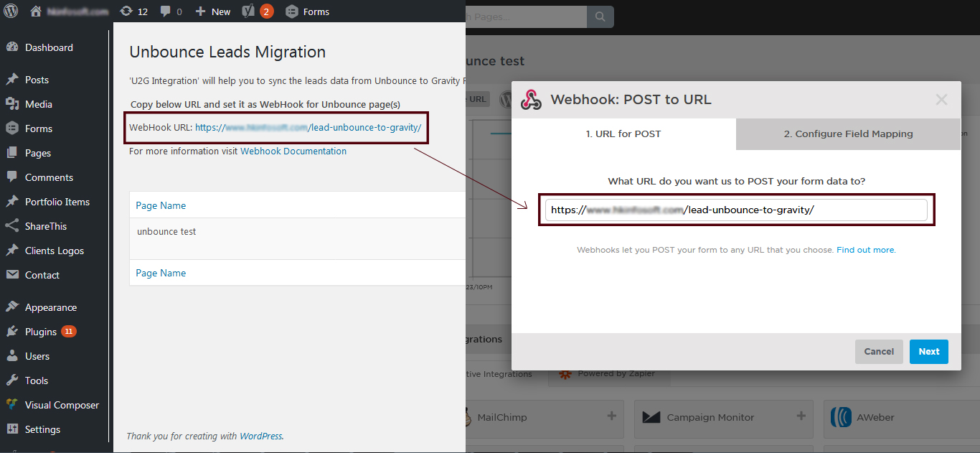
Task: Click the ShareThis share icon
Action: coord(12,226)
